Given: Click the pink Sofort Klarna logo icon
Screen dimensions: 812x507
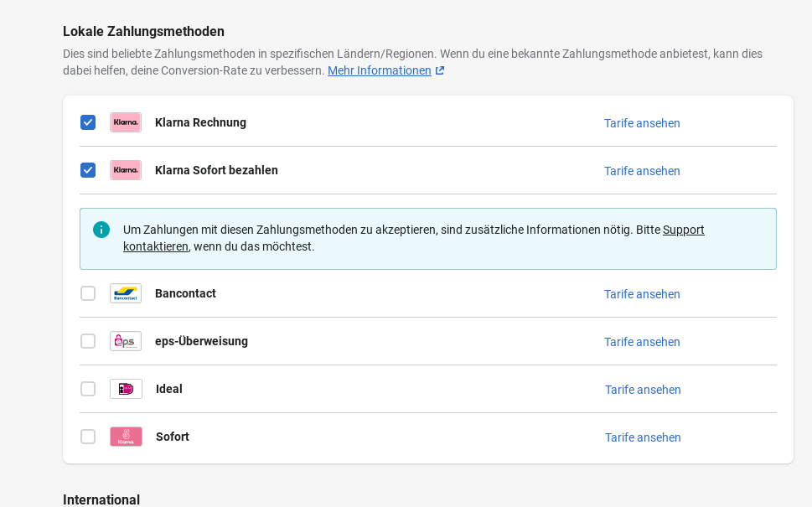Looking at the screenshot, I should click(126, 437).
